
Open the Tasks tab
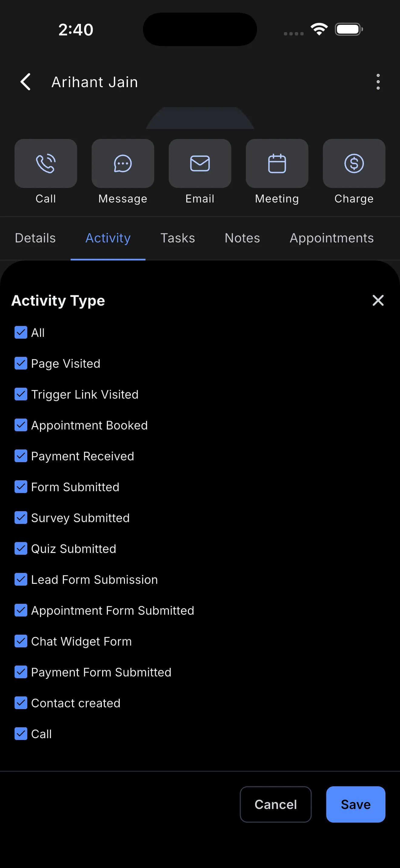[x=178, y=238]
